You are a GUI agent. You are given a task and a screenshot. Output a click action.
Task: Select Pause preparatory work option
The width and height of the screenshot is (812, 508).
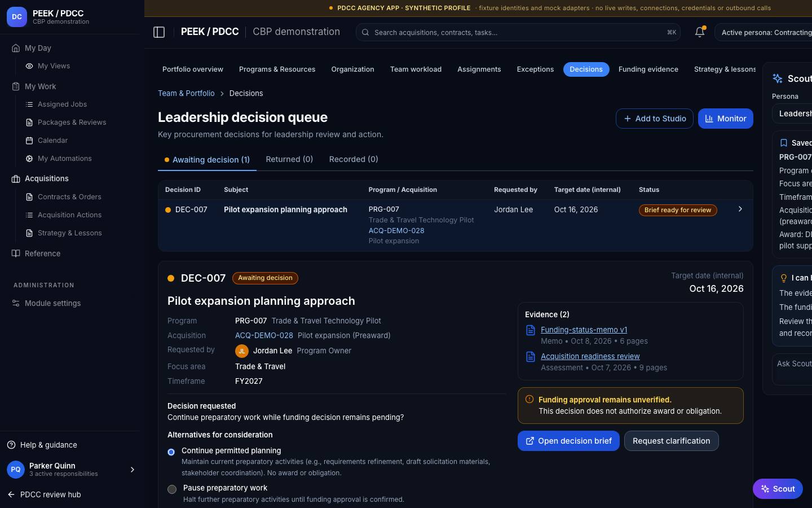(x=172, y=489)
